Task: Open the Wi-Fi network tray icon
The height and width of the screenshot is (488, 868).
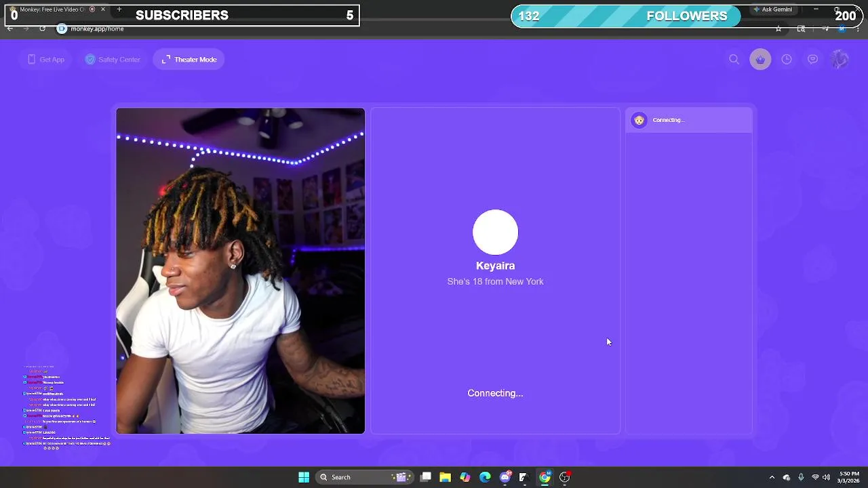Action: click(815, 477)
